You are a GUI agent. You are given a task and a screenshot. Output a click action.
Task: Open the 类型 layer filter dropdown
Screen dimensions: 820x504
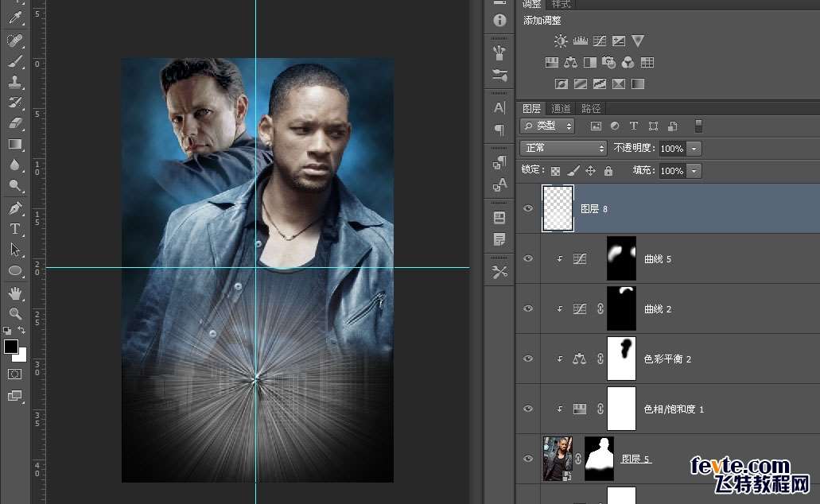547,126
